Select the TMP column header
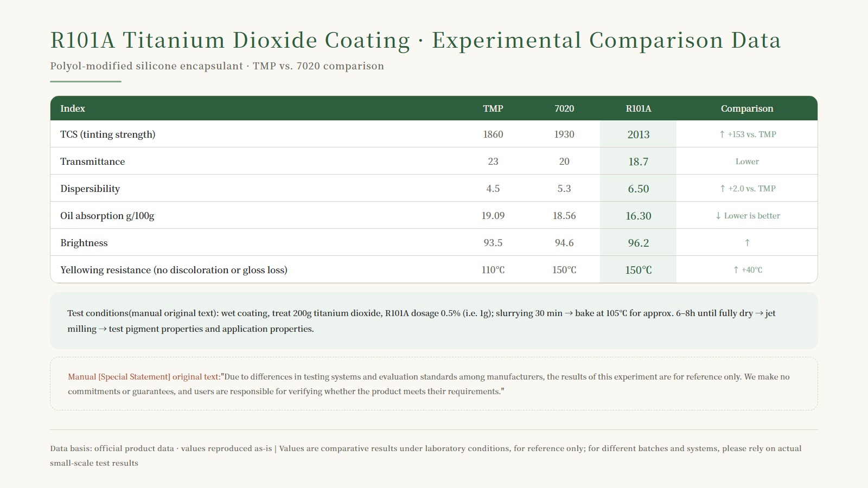 tap(493, 108)
